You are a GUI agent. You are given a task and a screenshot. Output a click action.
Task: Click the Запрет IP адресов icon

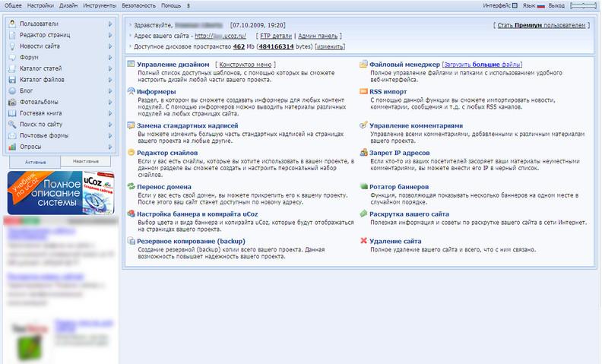[x=363, y=153]
